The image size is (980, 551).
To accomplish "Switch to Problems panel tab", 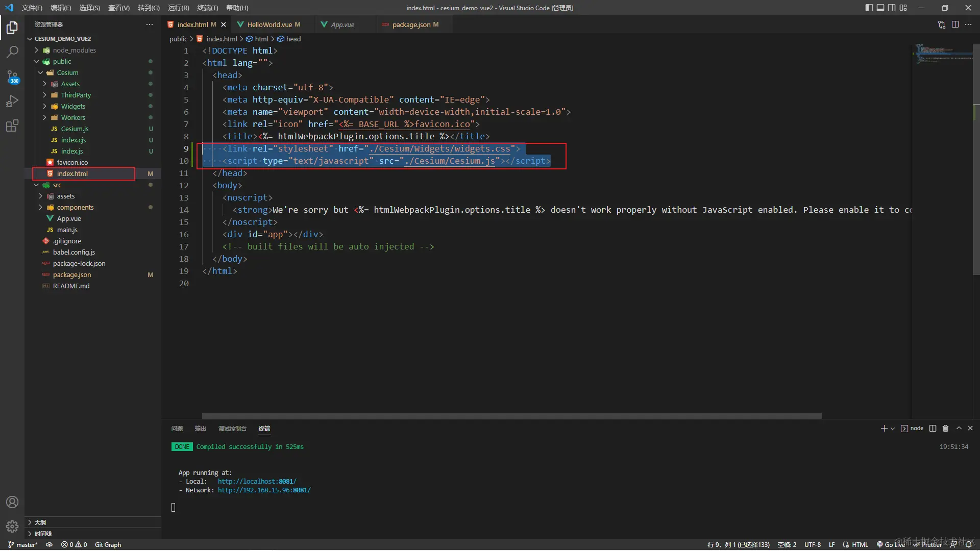I will 177,429.
